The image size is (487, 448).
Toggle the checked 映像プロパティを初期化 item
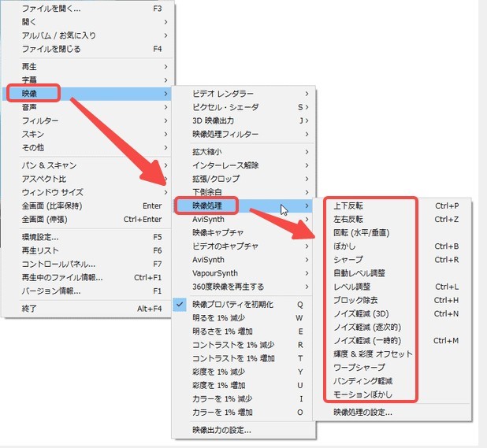pos(243,305)
